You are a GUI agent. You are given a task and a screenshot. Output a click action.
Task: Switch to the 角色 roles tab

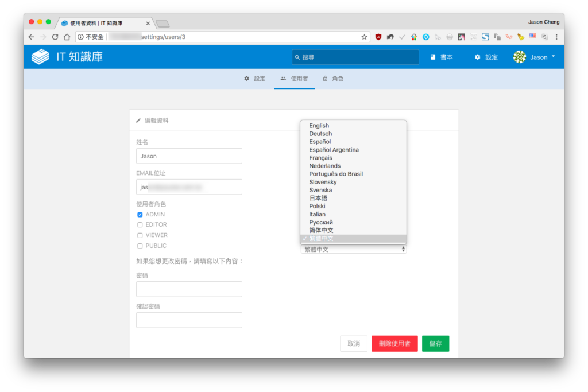tap(333, 79)
